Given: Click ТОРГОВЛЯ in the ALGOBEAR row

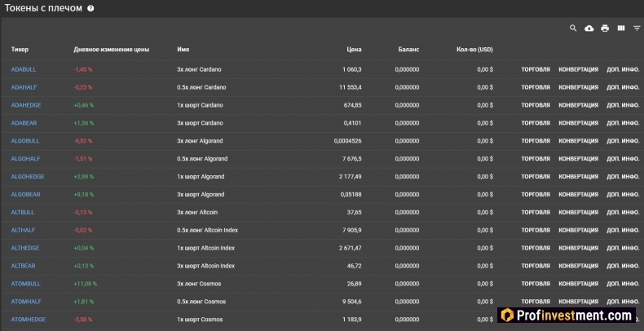Looking at the screenshot, I should pyautogui.click(x=536, y=194).
